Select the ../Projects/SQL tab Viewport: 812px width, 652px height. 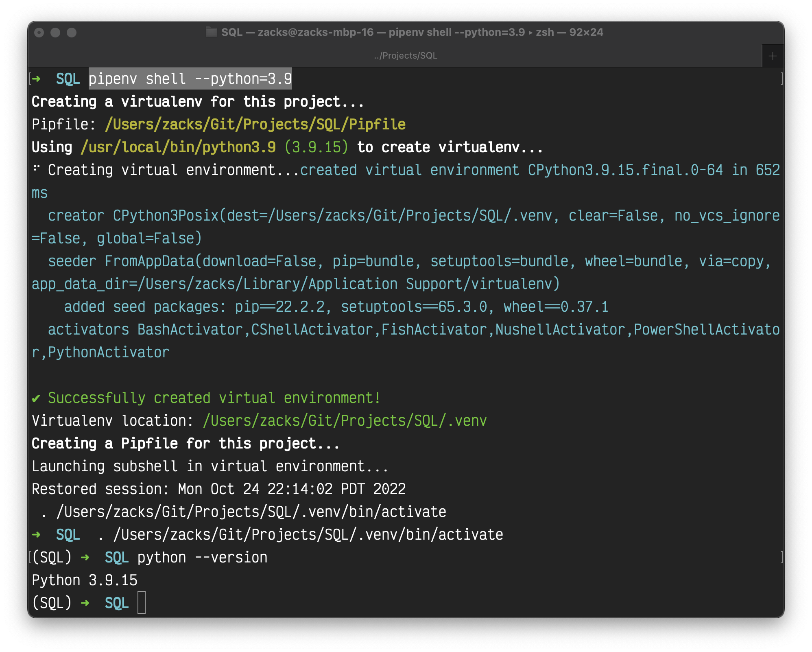click(405, 56)
